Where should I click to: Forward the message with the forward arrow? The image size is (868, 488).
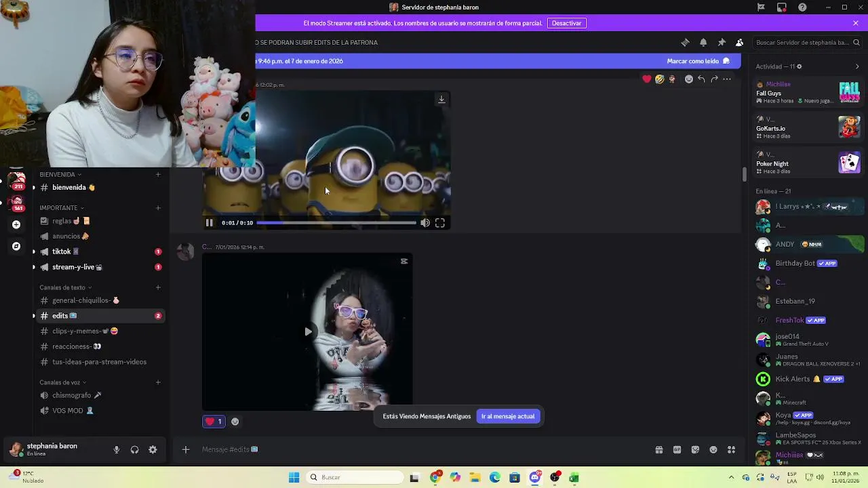[714, 79]
